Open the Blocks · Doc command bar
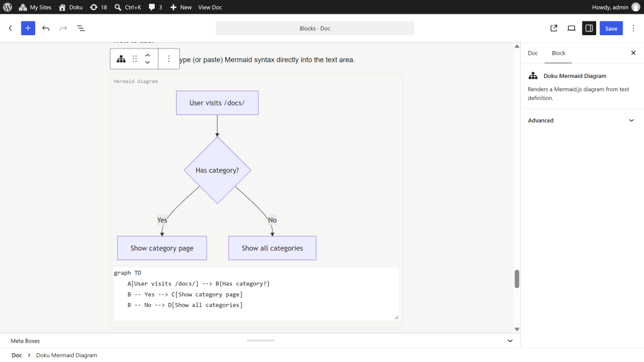 314,28
